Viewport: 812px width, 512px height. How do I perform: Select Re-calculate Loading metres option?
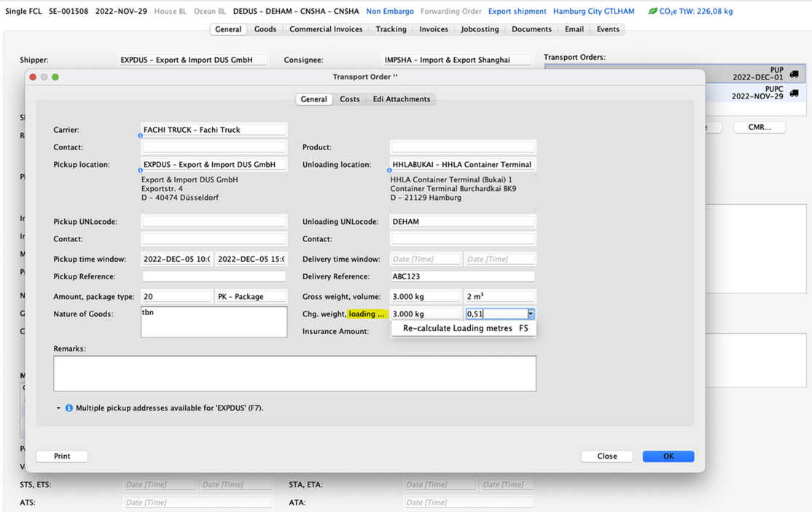coord(464,328)
